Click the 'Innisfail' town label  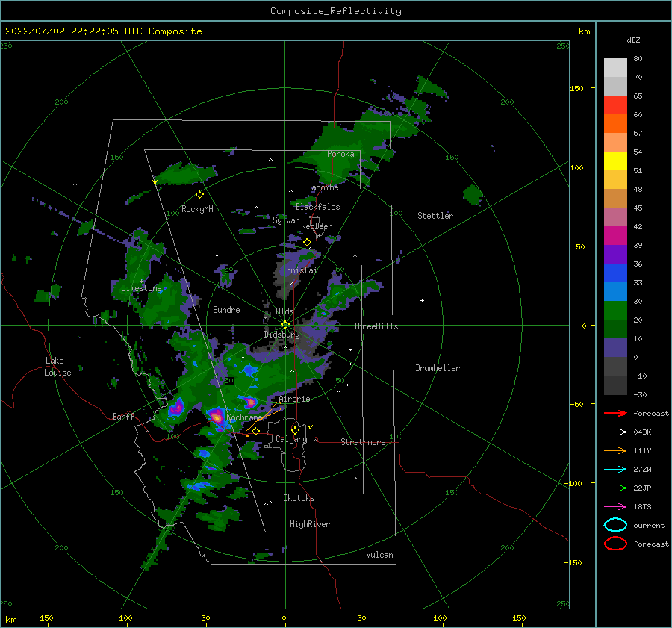pyautogui.click(x=302, y=270)
